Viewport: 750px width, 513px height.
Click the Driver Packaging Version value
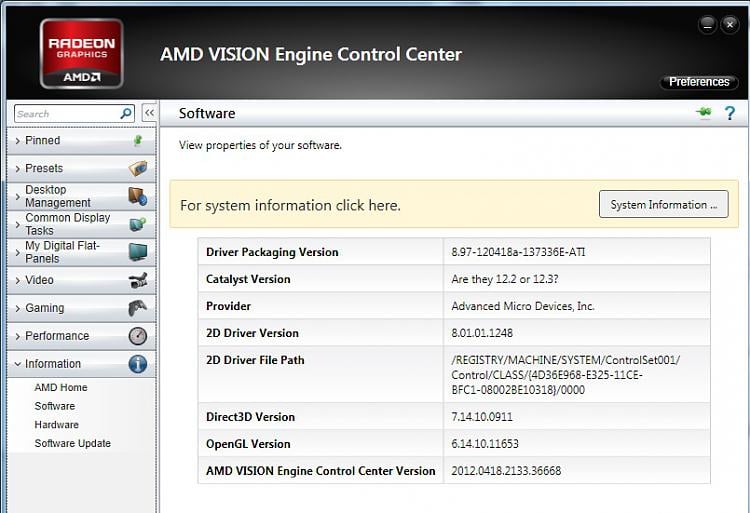click(x=518, y=252)
